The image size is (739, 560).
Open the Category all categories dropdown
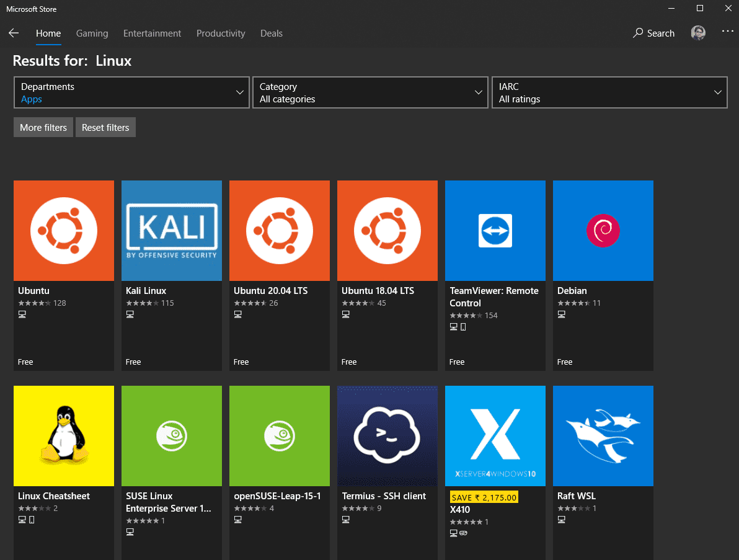[x=369, y=92]
